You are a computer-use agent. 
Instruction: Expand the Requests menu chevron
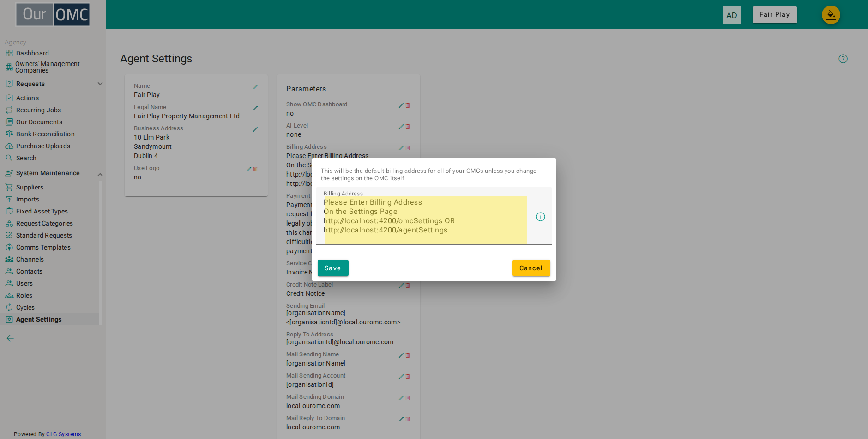[x=100, y=84]
